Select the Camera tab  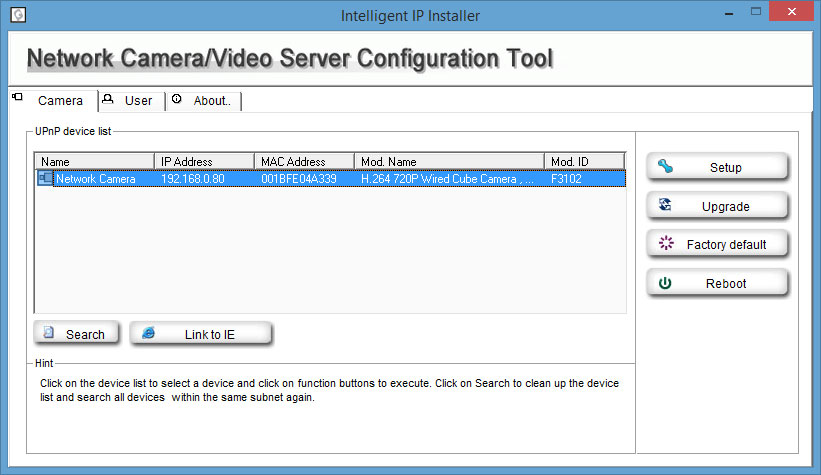[x=54, y=101]
